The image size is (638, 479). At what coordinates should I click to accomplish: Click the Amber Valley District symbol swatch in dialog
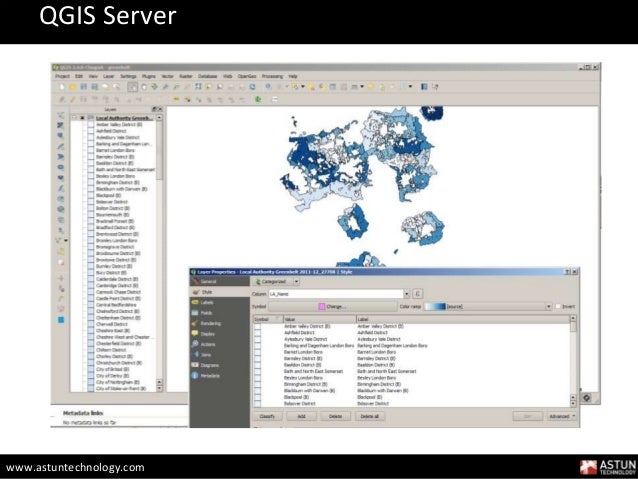(x=258, y=326)
